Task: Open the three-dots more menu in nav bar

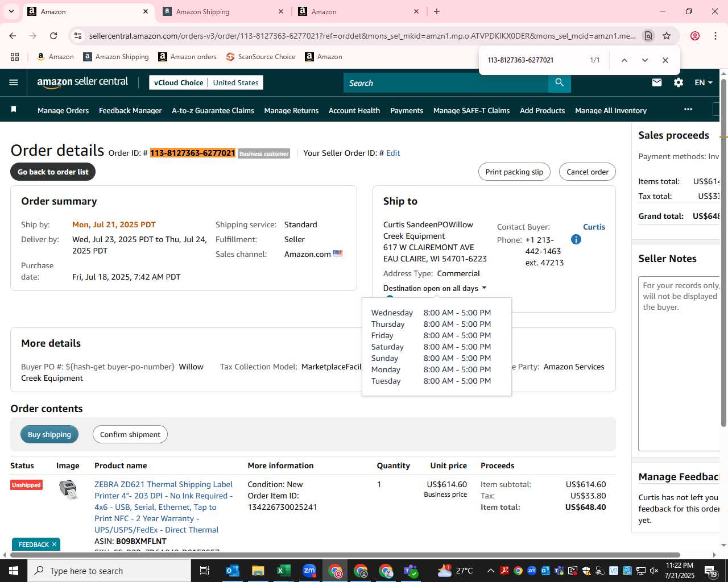Action: point(688,109)
